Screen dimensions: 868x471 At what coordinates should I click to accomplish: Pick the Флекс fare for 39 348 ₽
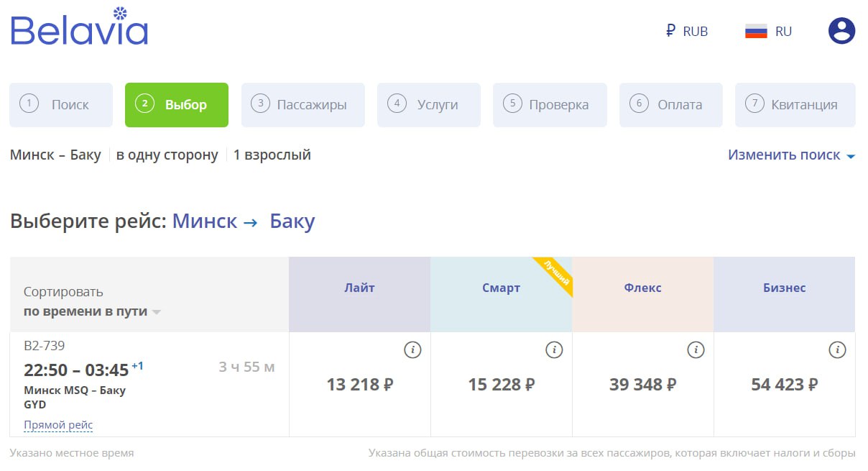coord(642,385)
